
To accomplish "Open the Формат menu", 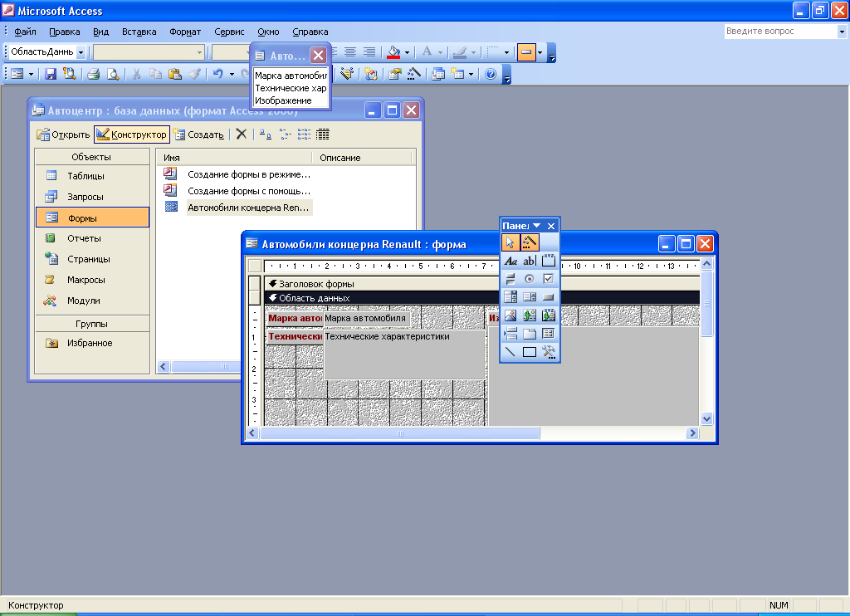I will (x=185, y=32).
